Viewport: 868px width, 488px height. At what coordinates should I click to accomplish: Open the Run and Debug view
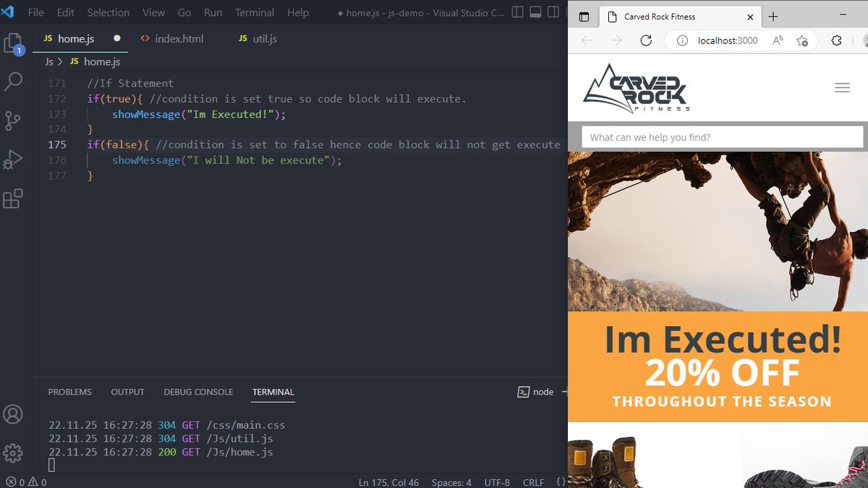click(x=13, y=159)
